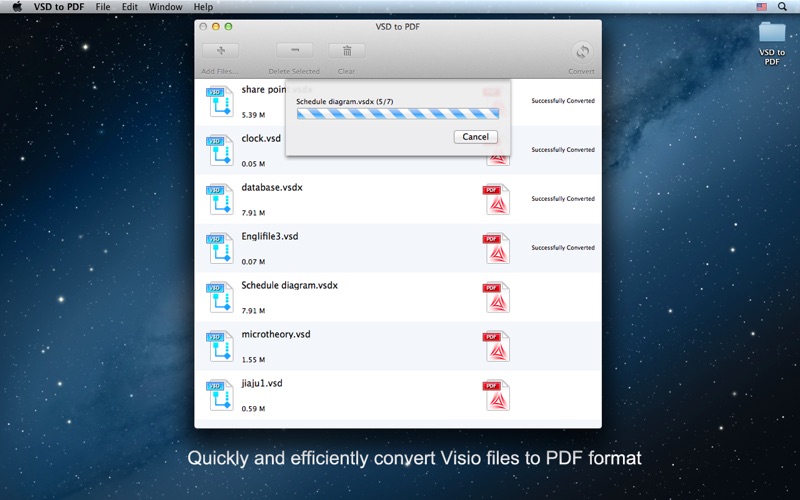Image resolution: width=800 pixels, height=500 pixels.
Task: Click the Schedule diagram.vsdx (5/7) progress label
Action: pyautogui.click(x=345, y=102)
